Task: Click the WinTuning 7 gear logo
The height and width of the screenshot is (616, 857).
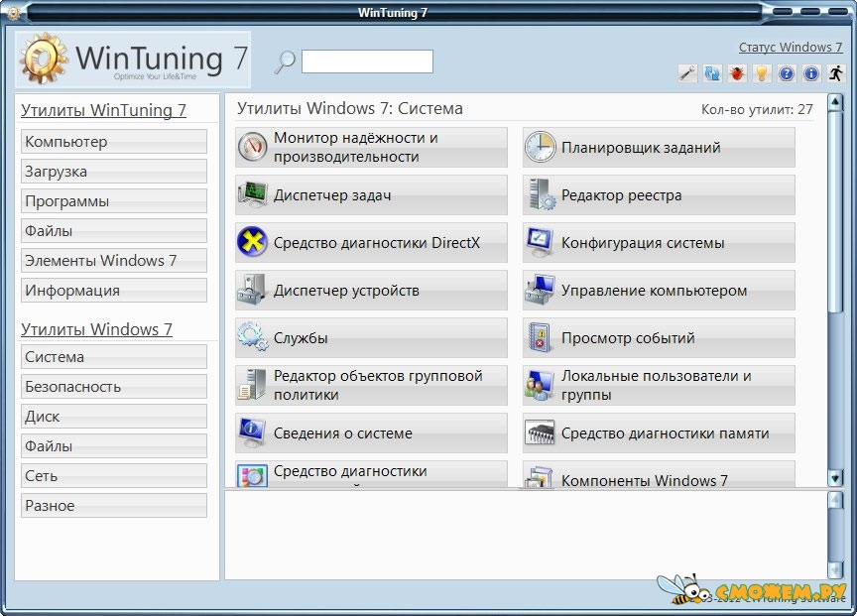Action: [44, 60]
